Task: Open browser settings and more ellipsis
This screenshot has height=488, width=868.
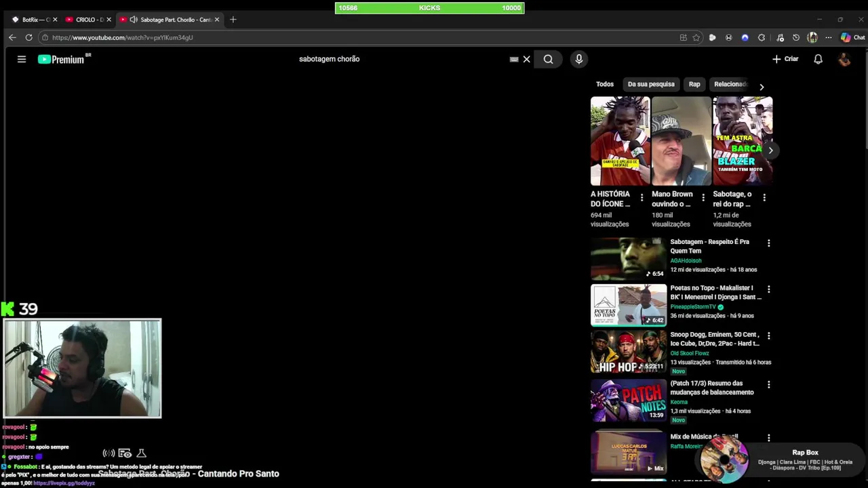Action: pos(829,37)
